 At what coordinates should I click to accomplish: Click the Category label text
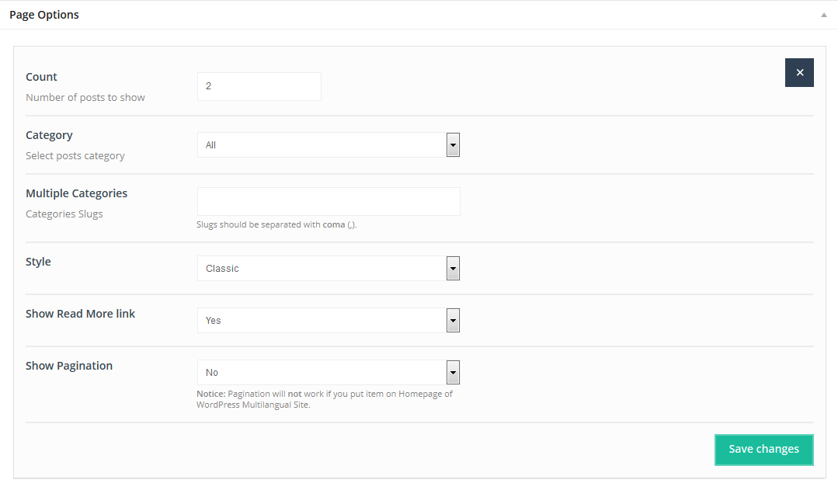(x=49, y=135)
